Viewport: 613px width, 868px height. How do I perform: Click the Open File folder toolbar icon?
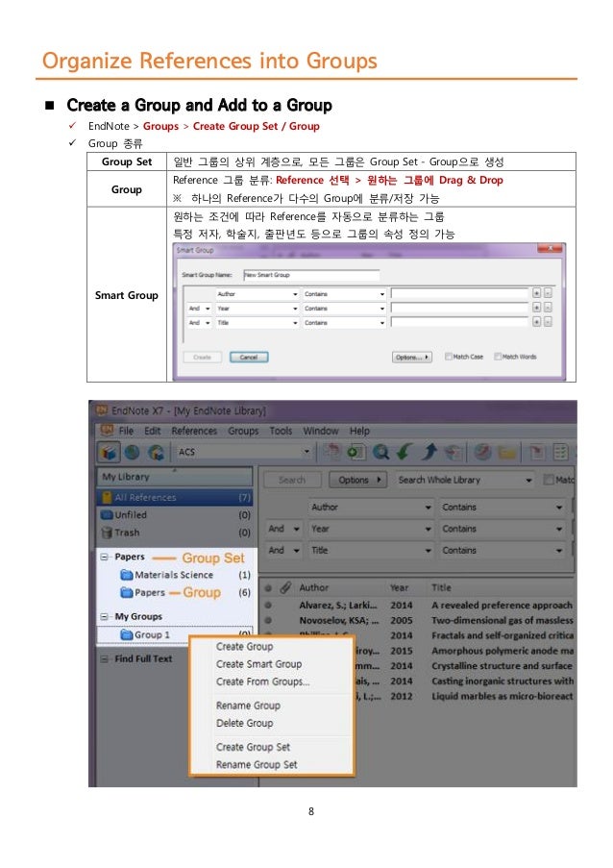click(x=506, y=453)
